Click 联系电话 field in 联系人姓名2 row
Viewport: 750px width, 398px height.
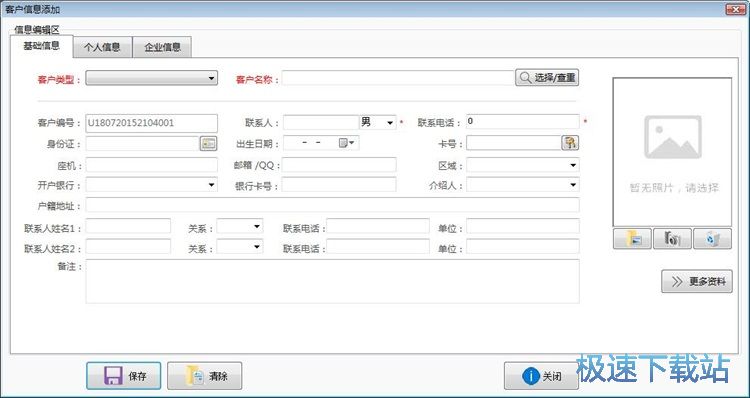(378, 246)
